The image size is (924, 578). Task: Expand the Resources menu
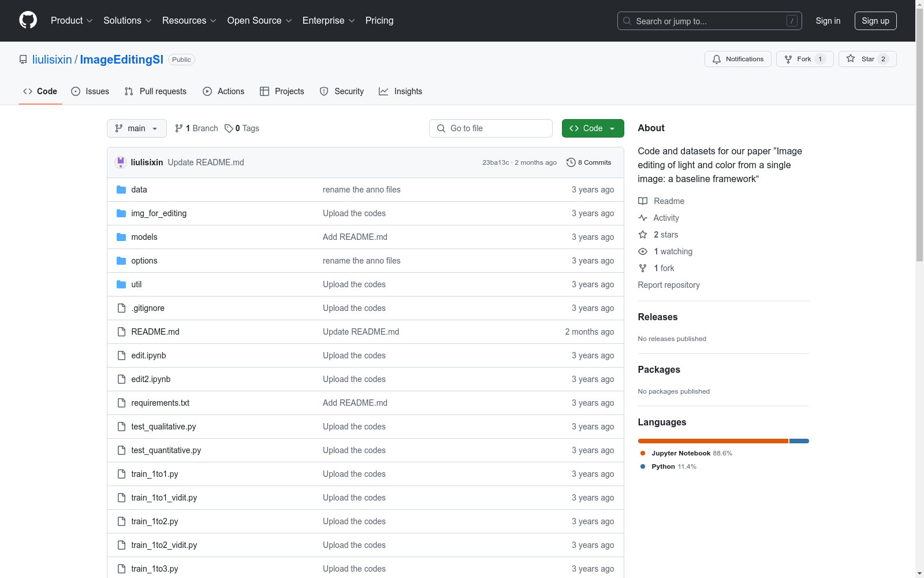(189, 20)
